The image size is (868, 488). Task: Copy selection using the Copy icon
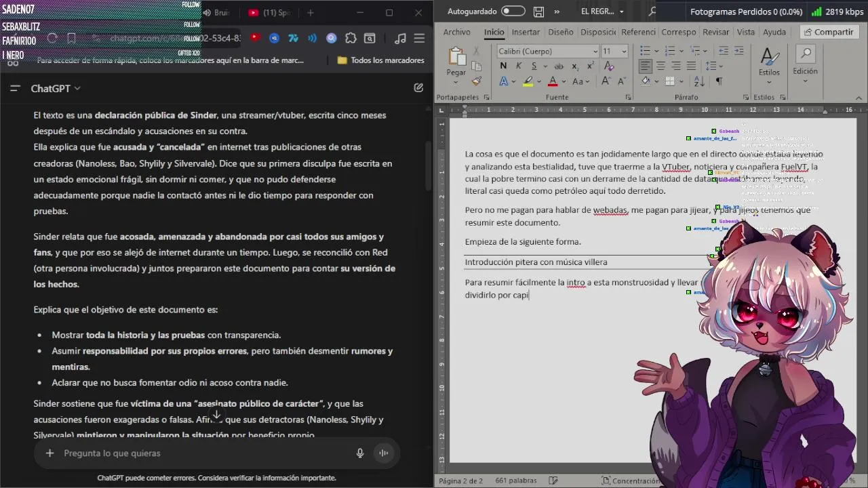click(x=477, y=66)
